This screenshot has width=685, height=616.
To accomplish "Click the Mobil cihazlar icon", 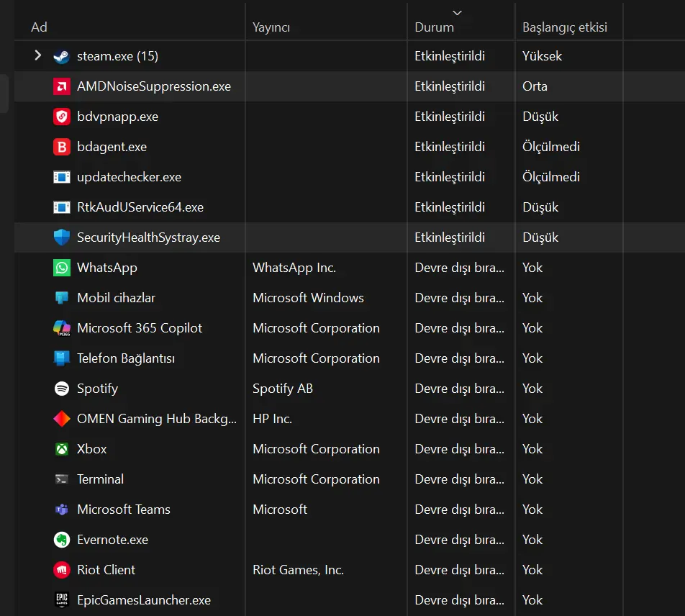I will (62, 297).
